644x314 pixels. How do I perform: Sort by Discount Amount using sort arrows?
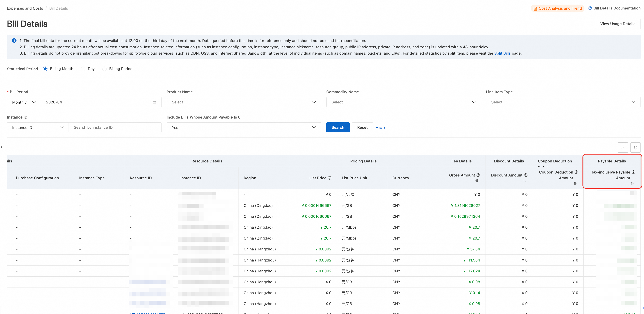click(x=524, y=181)
